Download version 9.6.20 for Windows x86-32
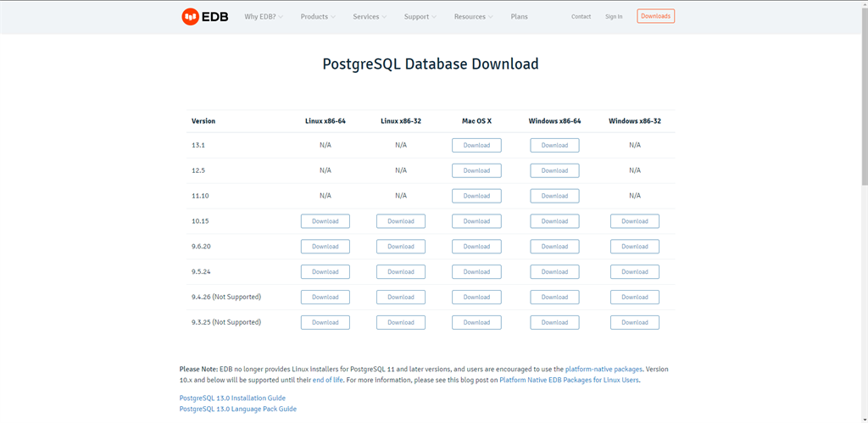The image size is (868, 423). 634,247
